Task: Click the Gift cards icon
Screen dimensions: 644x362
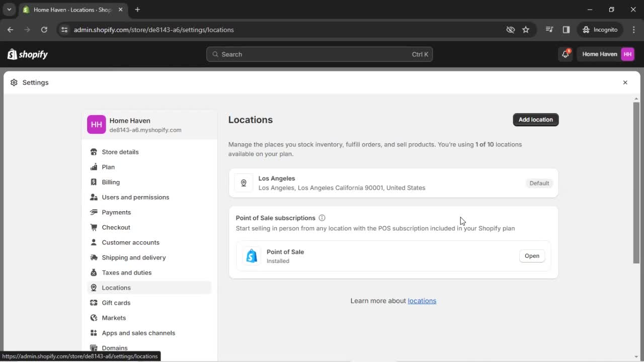Action: tap(94, 303)
